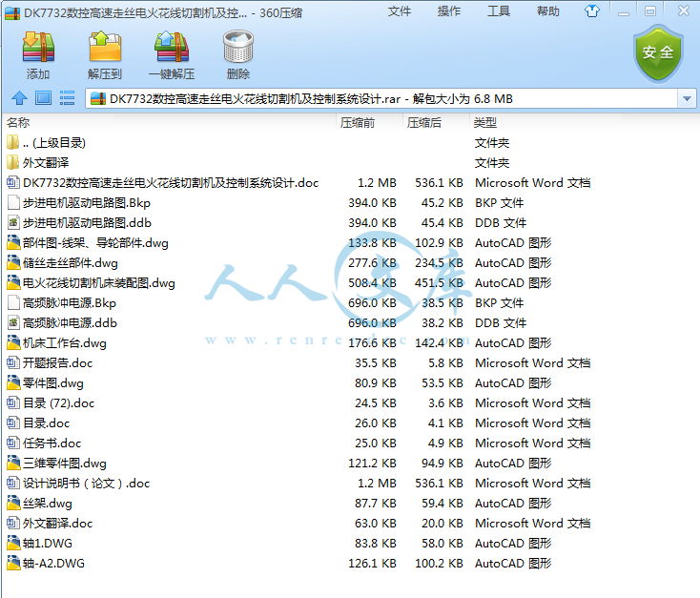Viewport: 700px width, 598px height.
Task: Click 508.4 KB size of 电火花线切割机床装配图
Action: (x=372, y=282)
